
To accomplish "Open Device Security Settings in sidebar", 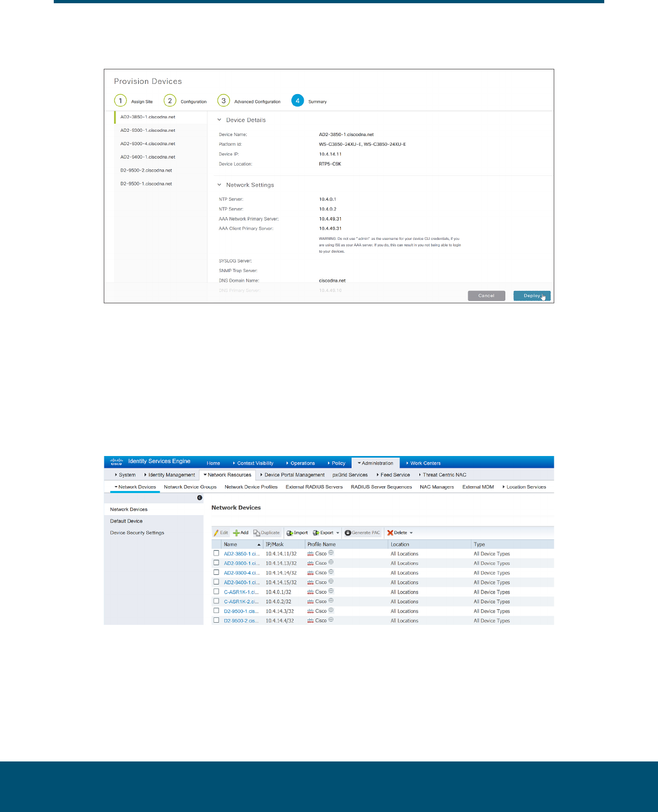I will click(x=137, y=533).
